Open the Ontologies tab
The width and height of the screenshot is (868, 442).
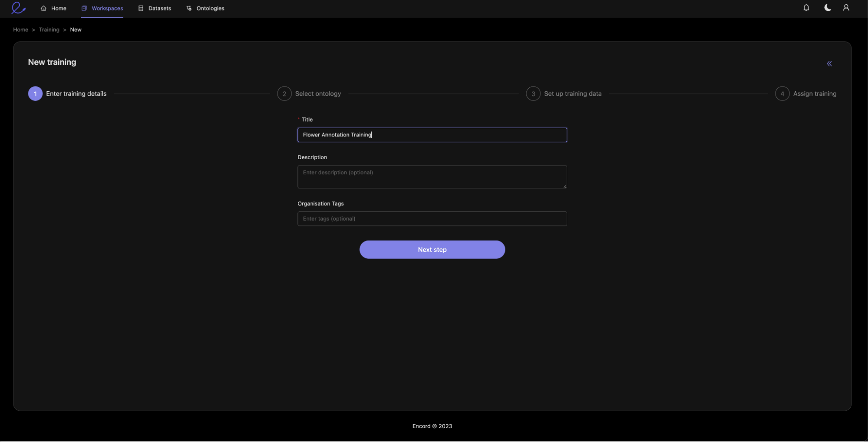click(205, 8)
